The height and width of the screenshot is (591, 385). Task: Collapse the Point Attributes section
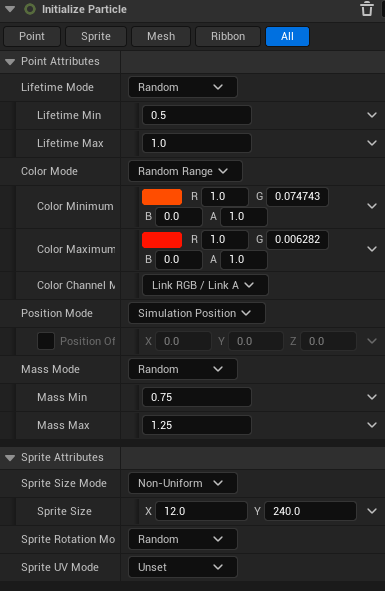(x=10, y=61)
